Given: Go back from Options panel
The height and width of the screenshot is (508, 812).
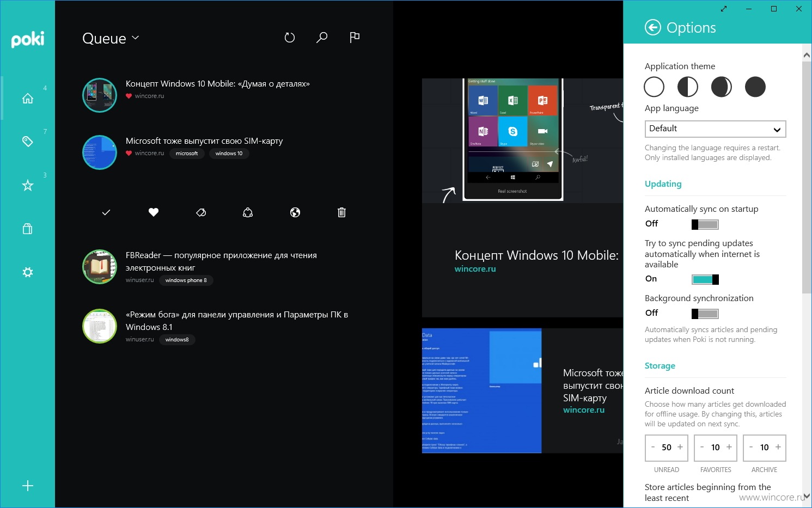Looking at the screenshot, I should click(x=653, y=27).
